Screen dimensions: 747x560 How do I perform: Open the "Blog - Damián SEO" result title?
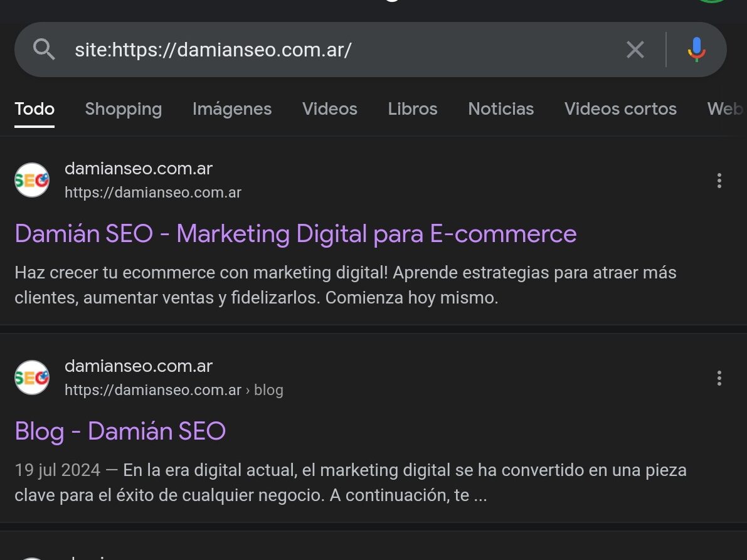(x=120, y=431)
